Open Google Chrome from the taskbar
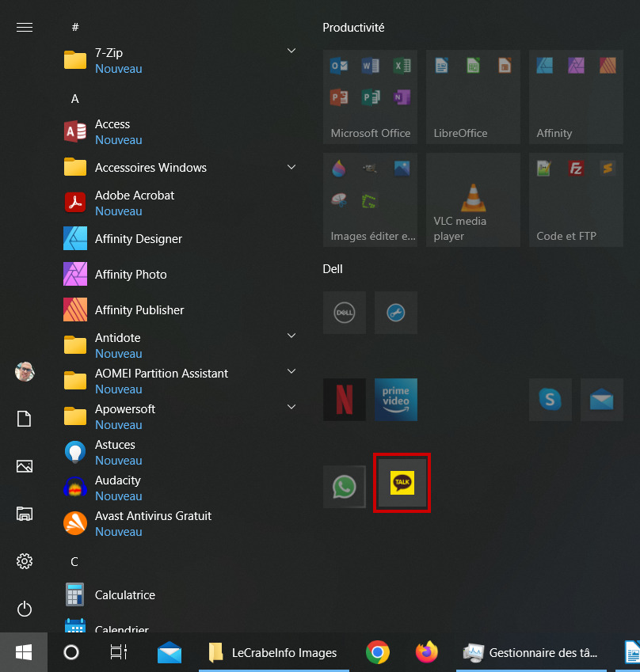The image size is (640, 672). point(378,652)
